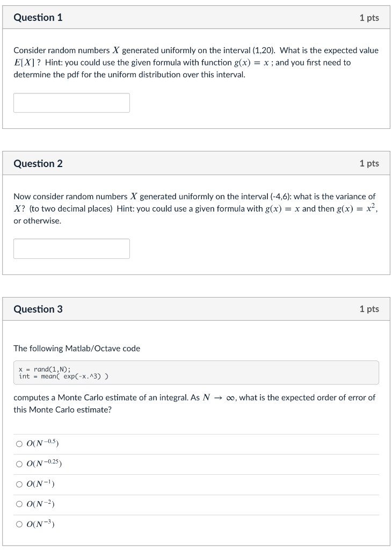
Task: Click the Question 2 answer input box
Action: tap(71, 248)
